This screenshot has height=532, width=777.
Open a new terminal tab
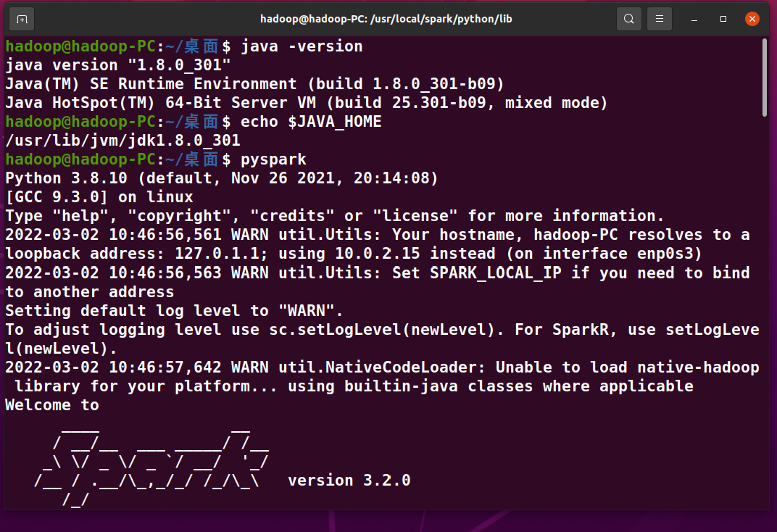(x=22, y=20)
